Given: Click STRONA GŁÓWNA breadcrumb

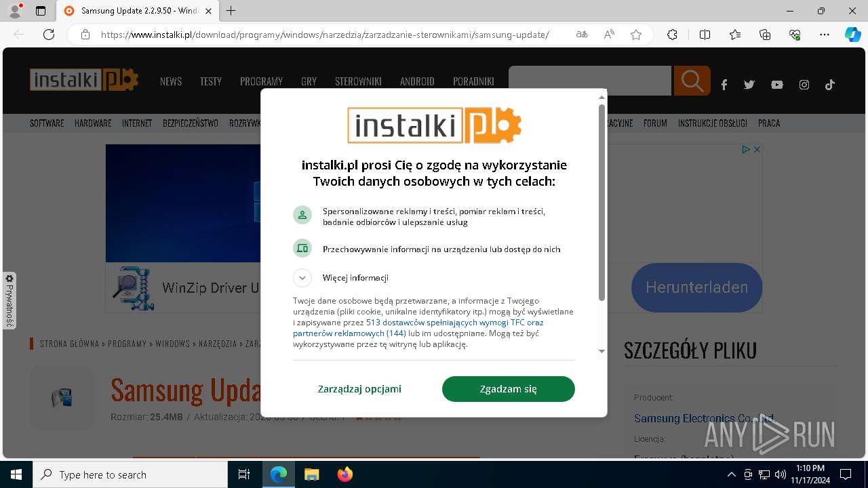Looking at the screenshot, I should pos(70,344).
